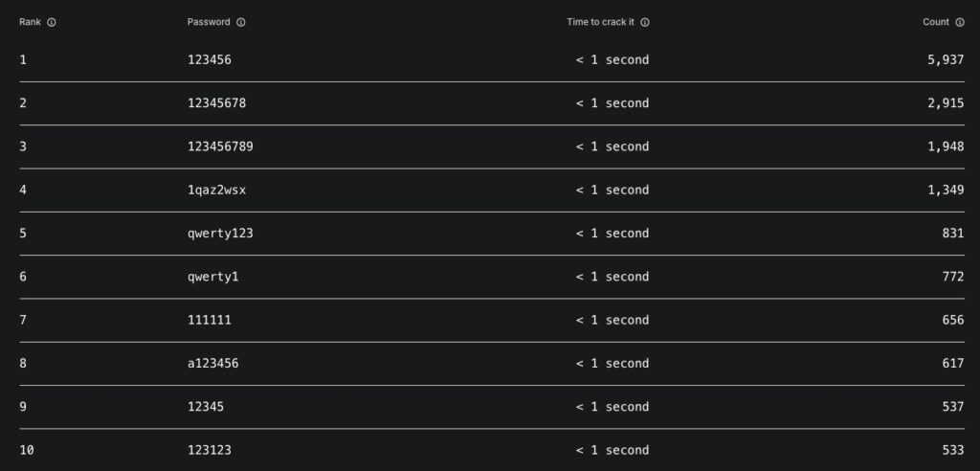Viewport: 980px width, 471px height.
Task: Click the qwerty1 password text
Action: pos(213,277)
